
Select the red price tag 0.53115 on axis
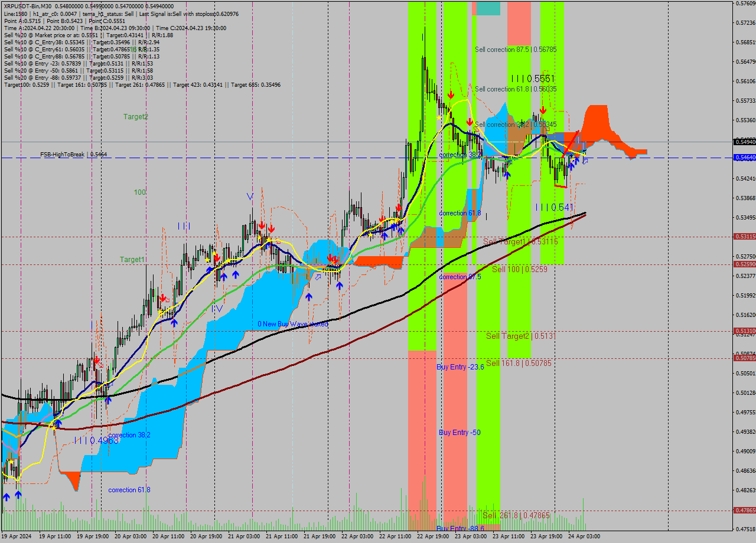(x=744, y=236)
